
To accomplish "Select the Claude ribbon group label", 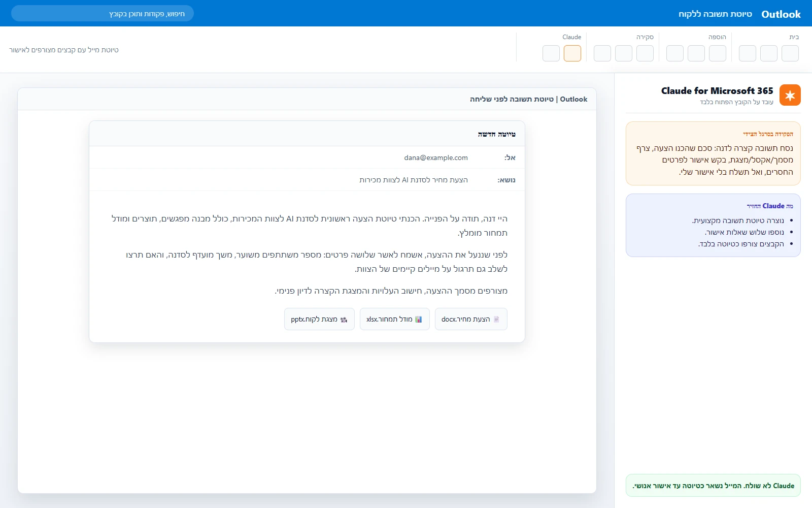I will point(572,37).
